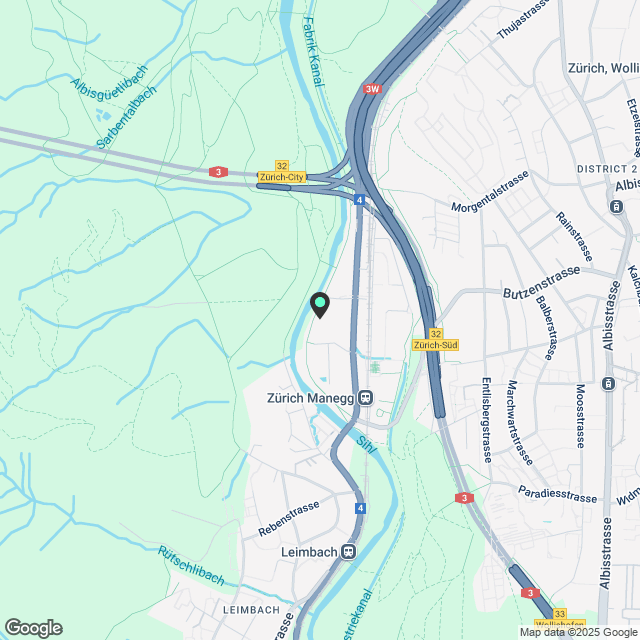Click the Rebenstrasse street label

click(x=289, y=518)
